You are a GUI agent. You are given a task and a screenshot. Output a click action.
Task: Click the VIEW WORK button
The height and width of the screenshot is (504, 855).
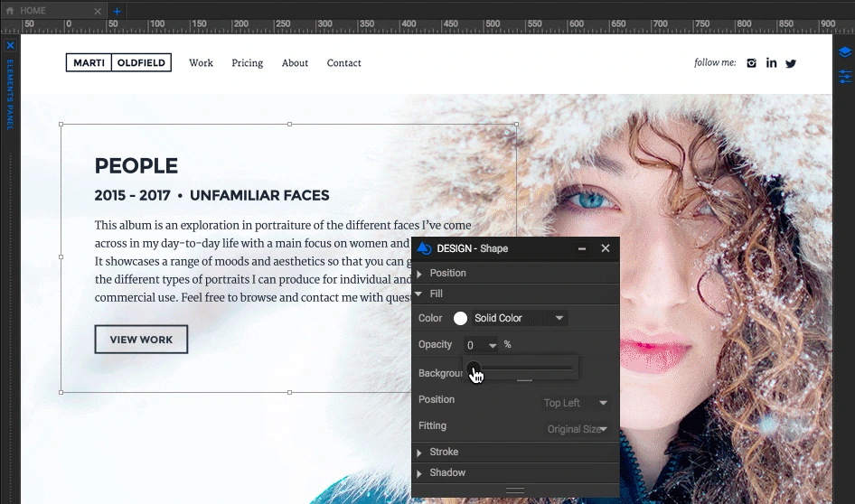click(x=141, y=340)
